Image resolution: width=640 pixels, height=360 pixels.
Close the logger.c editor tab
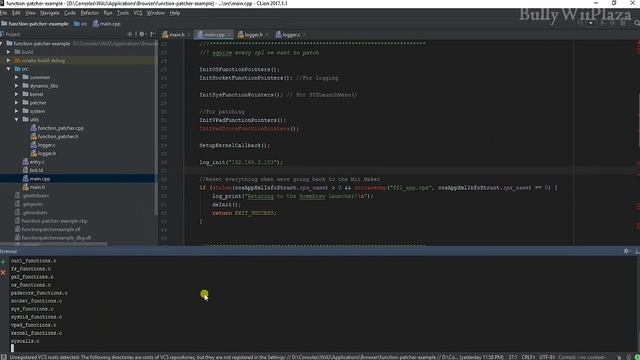point(304,35)
